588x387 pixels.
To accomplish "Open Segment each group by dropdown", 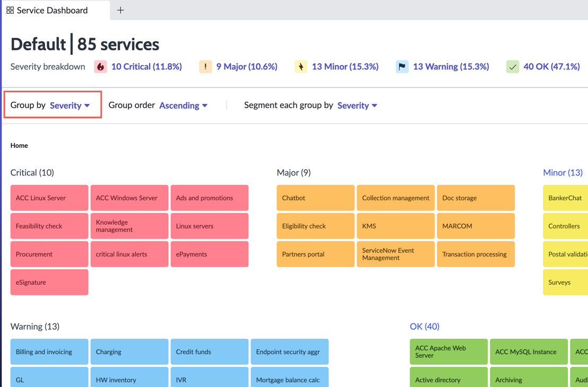I will click(357, 105).
